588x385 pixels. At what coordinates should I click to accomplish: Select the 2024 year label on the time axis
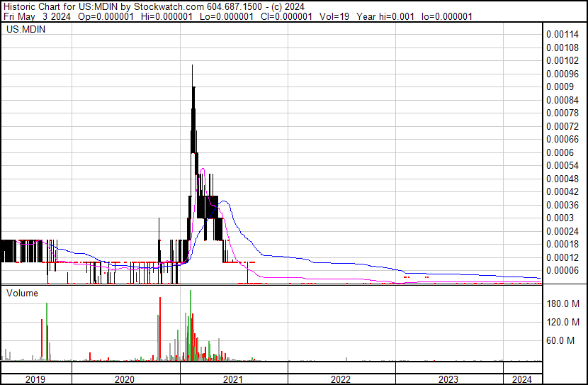(521, 379)
